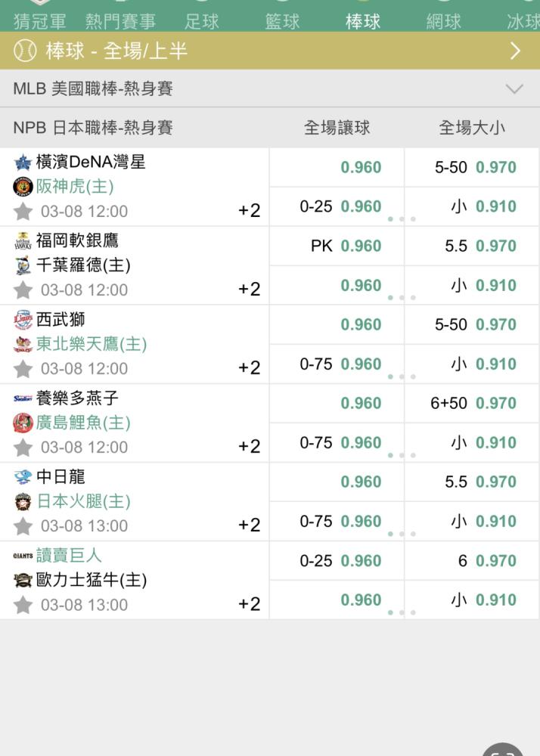
Task: Toggle favorite star for 橫濱DeNA灣星 match
Action: (23, 211)
